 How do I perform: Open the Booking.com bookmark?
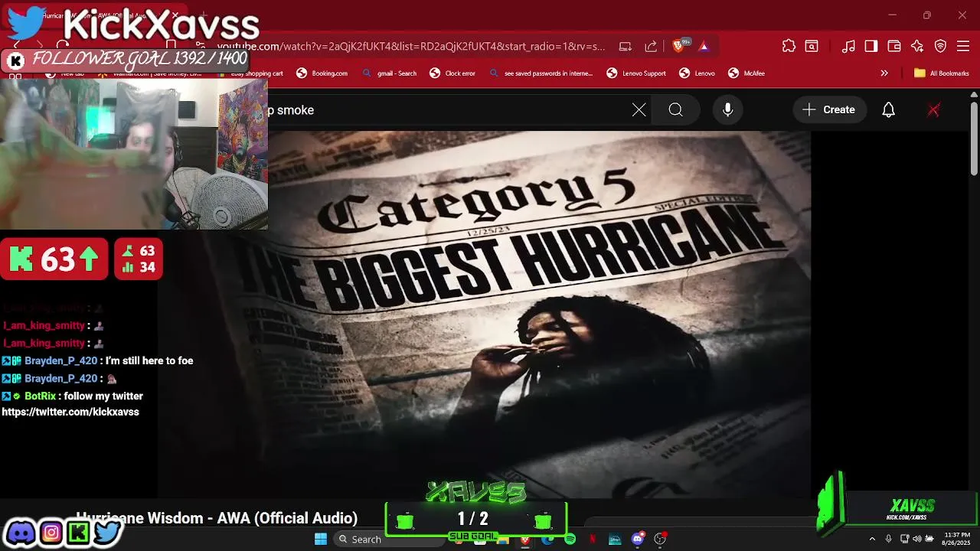322,73
